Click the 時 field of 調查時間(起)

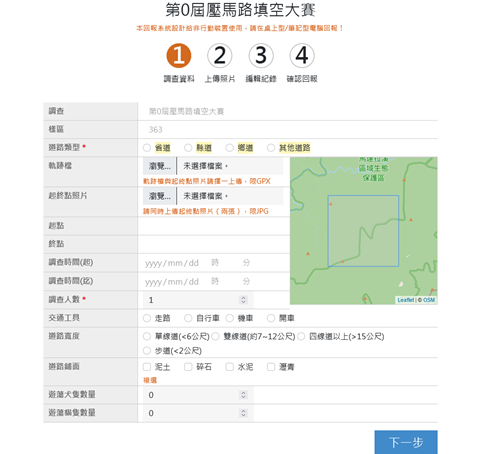click(215, 263)
